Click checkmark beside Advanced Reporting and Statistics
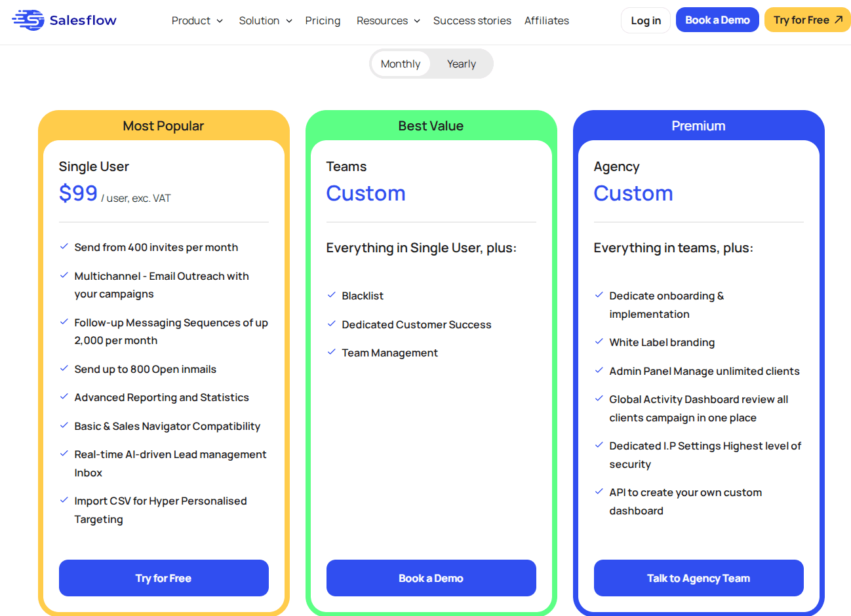The height and width of the screenshot is (616, 851). pyautogui.click(x=64, y=396)
